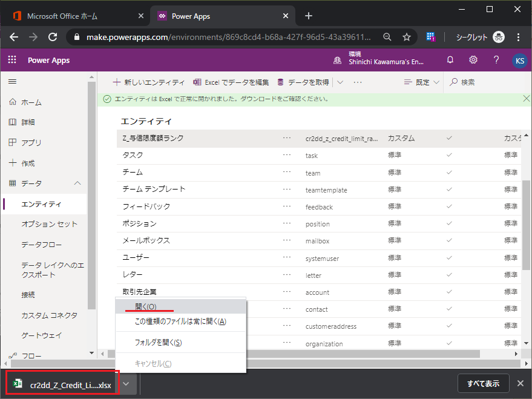The image size is (532, 399).
Task: Click Excel でデータを編集
Action: tap(231, 82)
